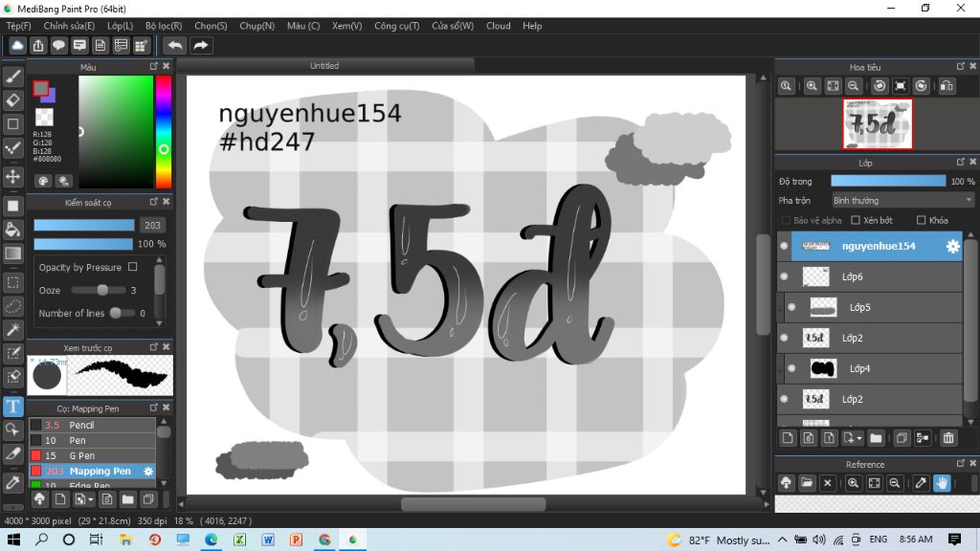Enable Xén bớt (clipping) checkbox
980x551 pixels.
(x=856, y=220)
